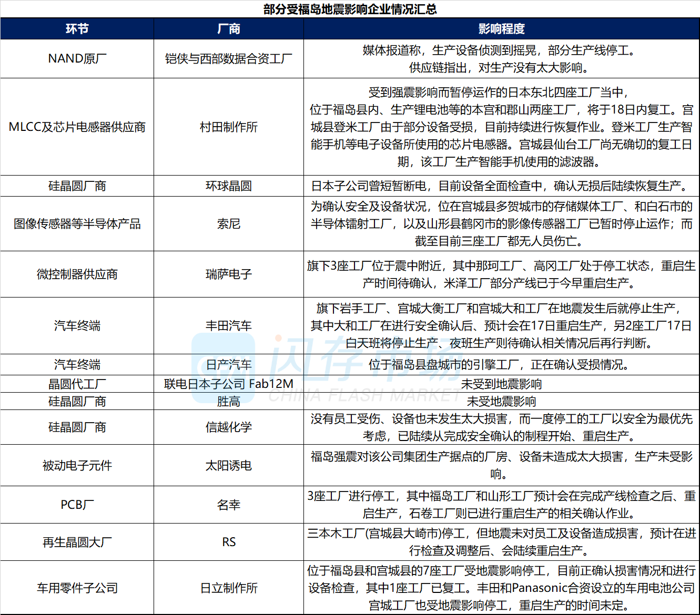Image resolution: width=700 pixels, height=615 pixels.
Task: Select the 晶圆代工厂 cell
Action: coord(77,384)
